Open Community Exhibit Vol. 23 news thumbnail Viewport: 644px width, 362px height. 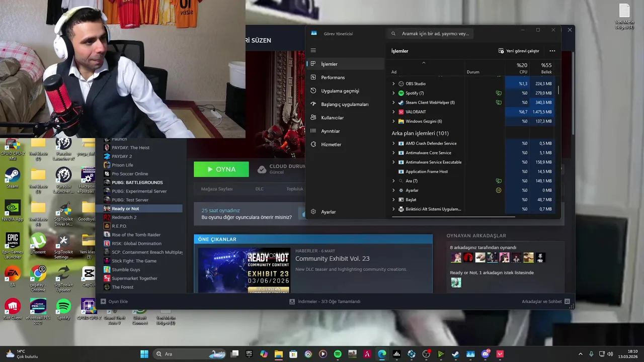(244, 270)
